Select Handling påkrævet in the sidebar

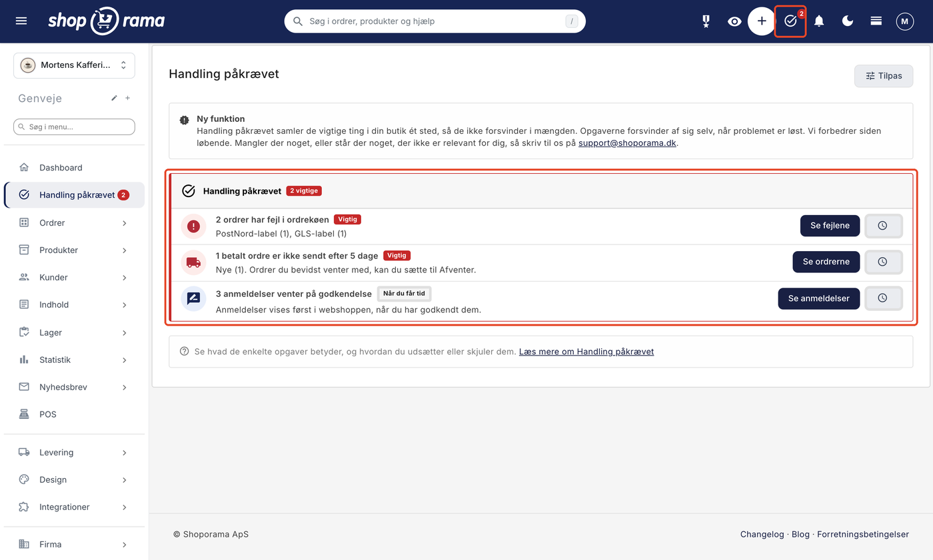[74, 195]
